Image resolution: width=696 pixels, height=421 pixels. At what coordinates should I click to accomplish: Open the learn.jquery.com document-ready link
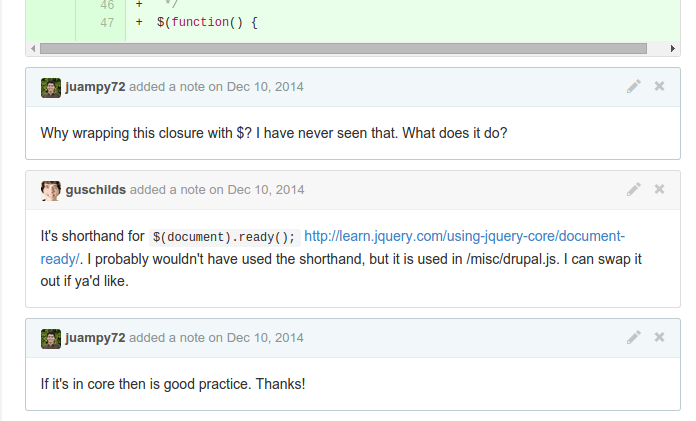[464, 236]
